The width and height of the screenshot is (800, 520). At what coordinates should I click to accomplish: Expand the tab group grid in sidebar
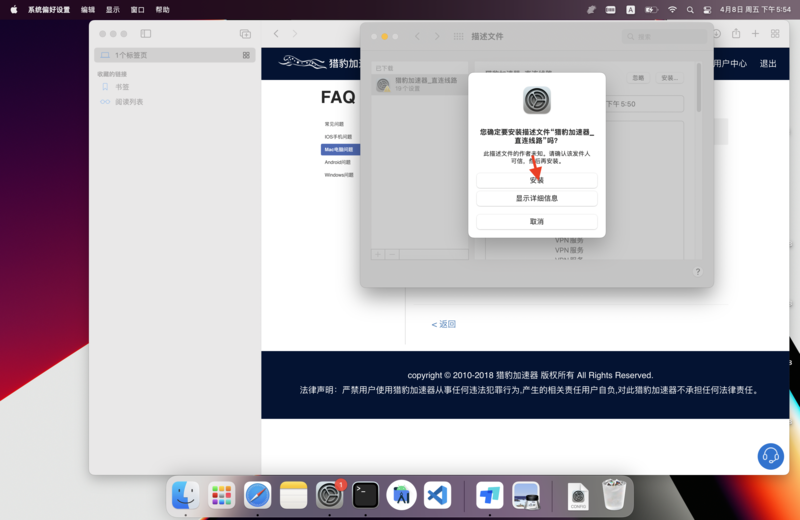tap(246, 55)
